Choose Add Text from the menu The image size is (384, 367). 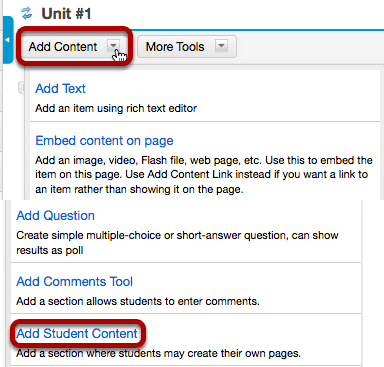click(60, 89)
